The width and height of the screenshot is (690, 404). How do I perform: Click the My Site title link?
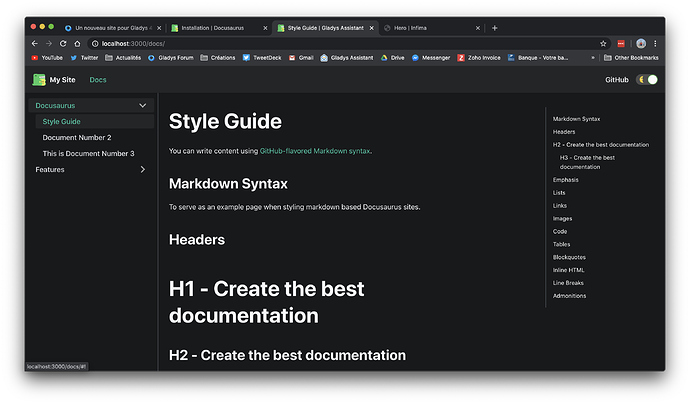[x=62, y=80]
